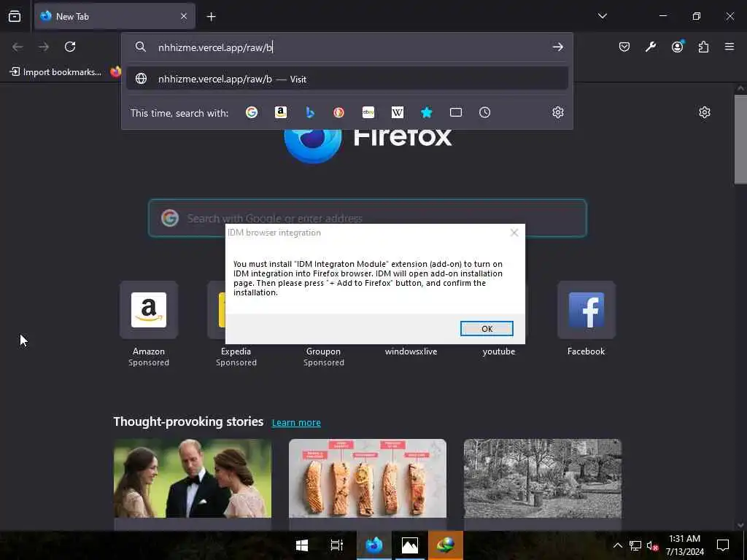Search this time with Amazon

[281, 112]
